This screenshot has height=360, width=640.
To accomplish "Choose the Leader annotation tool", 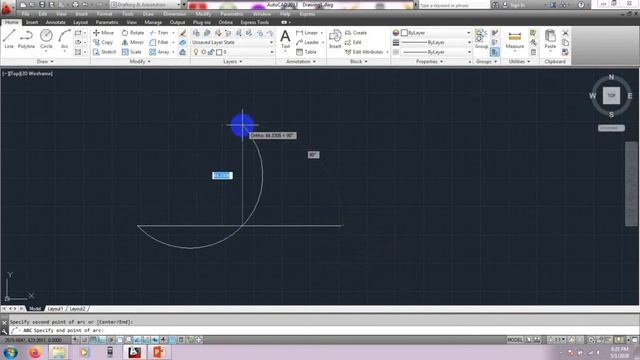I will [308, 42].
